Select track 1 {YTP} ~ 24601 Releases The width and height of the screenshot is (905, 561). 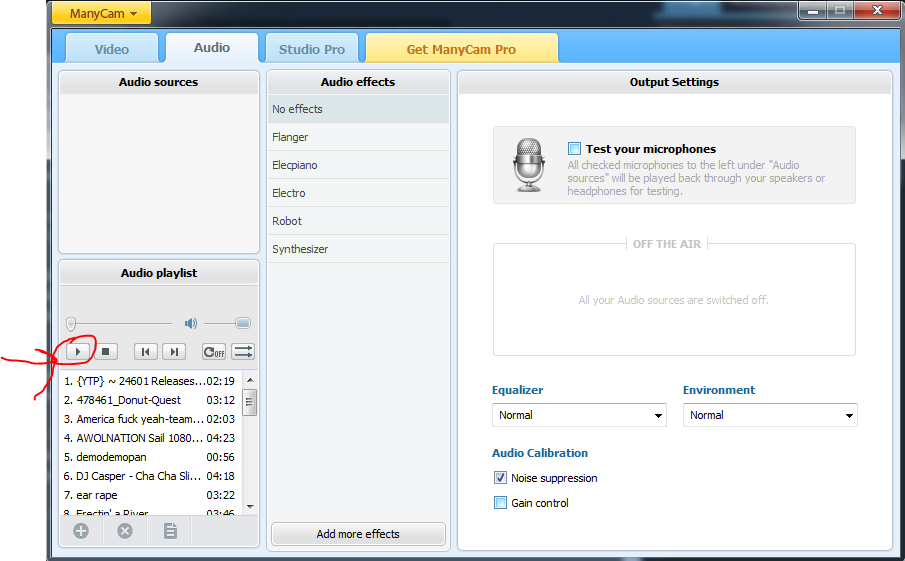[x=149, y=381]
